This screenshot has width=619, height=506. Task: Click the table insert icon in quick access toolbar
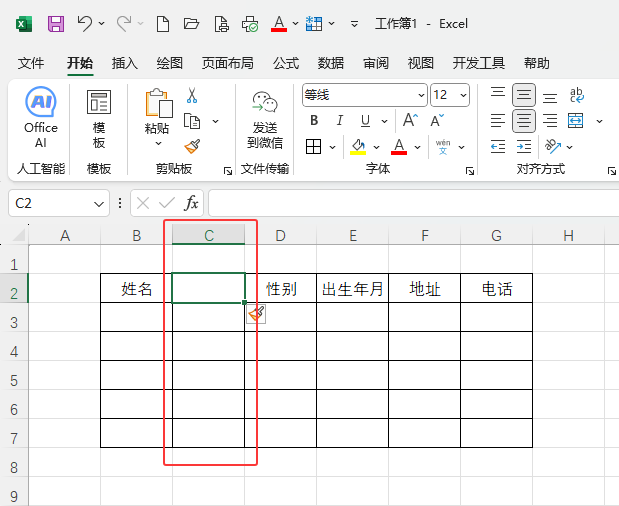tap(314, 24)
